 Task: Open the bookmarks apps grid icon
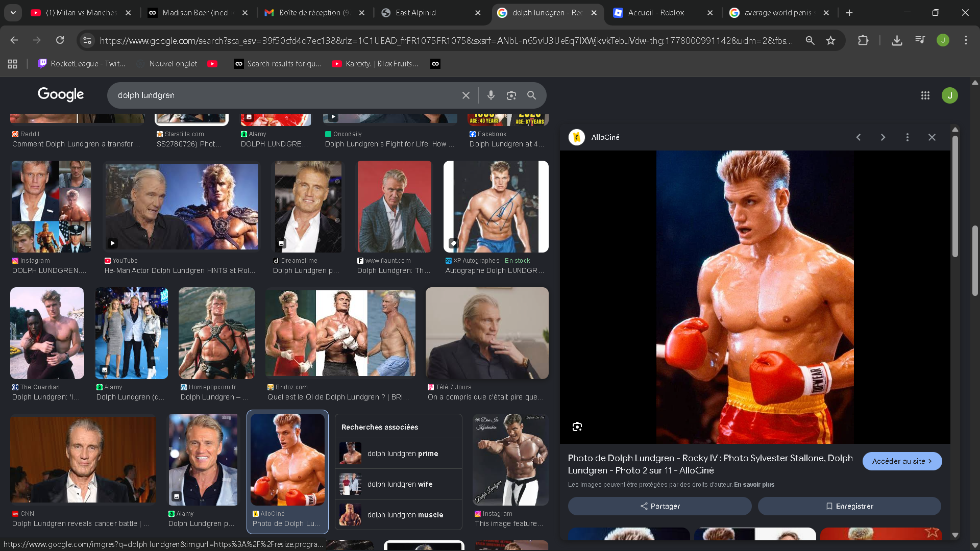13,64
